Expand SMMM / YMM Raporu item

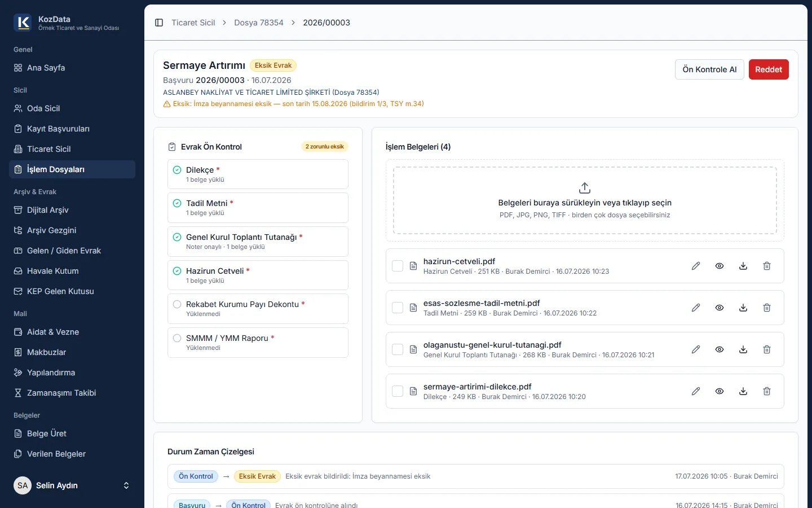[x=258, y=343]
